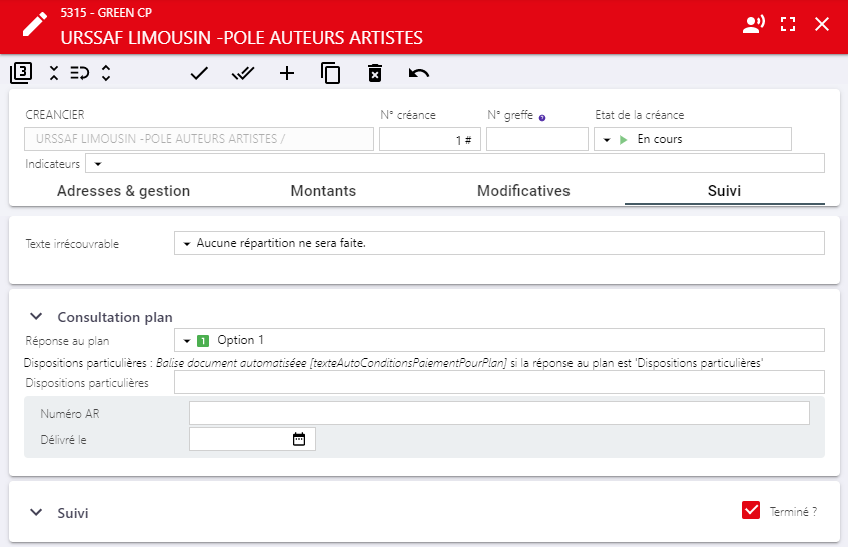The height and width of the screenshot is (547, 848).
Task: Click the 5315 - GREEN CP header text
Action: 106,12
